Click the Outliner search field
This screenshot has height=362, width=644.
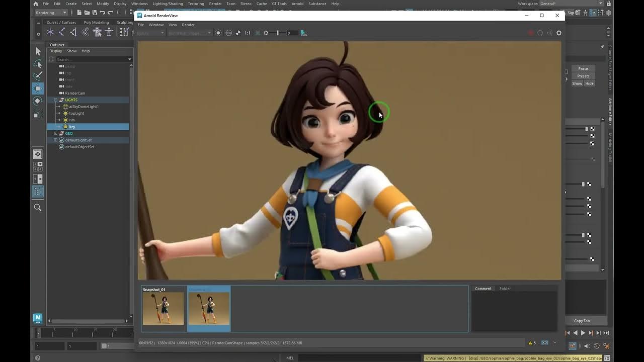tap(90, 59)
